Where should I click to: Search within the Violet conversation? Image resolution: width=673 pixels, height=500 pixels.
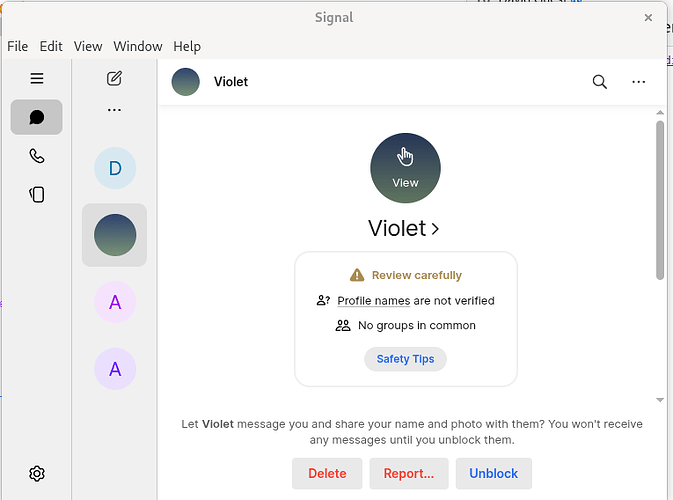point(599,82)
